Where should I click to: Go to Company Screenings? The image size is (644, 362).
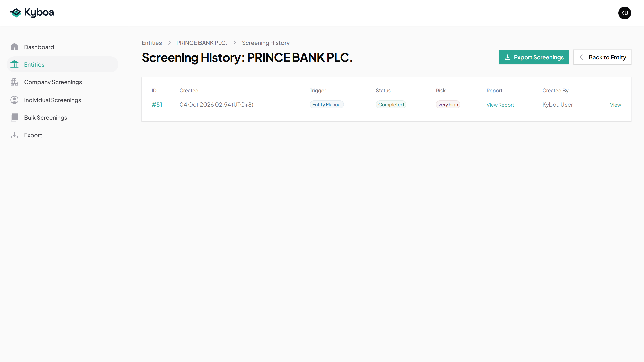[x=62, y=82]
